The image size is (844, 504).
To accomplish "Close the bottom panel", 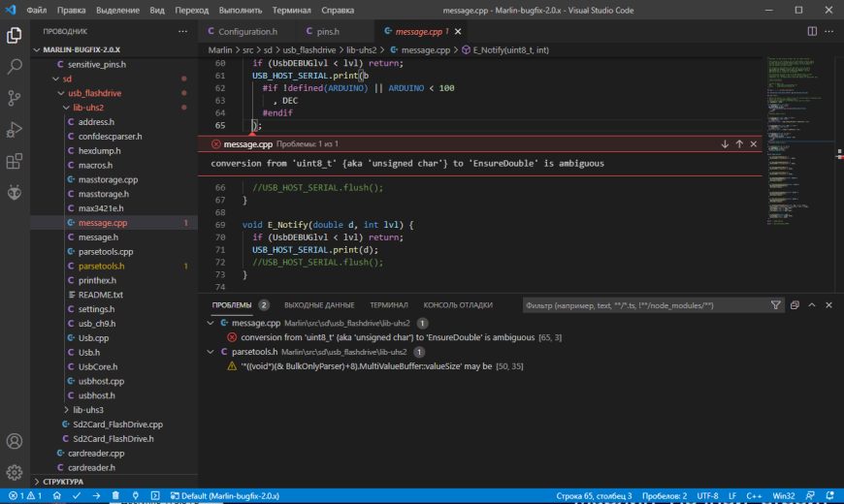I will [828, 305].
